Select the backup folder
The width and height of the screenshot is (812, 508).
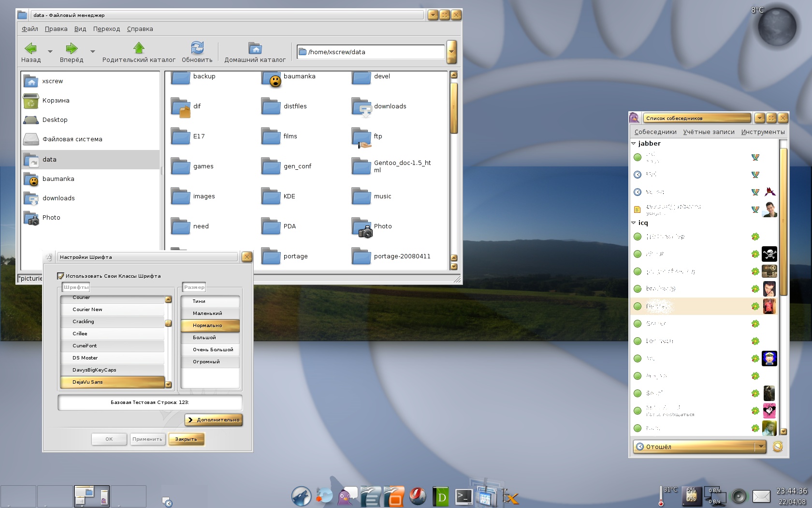pos(193,77)
